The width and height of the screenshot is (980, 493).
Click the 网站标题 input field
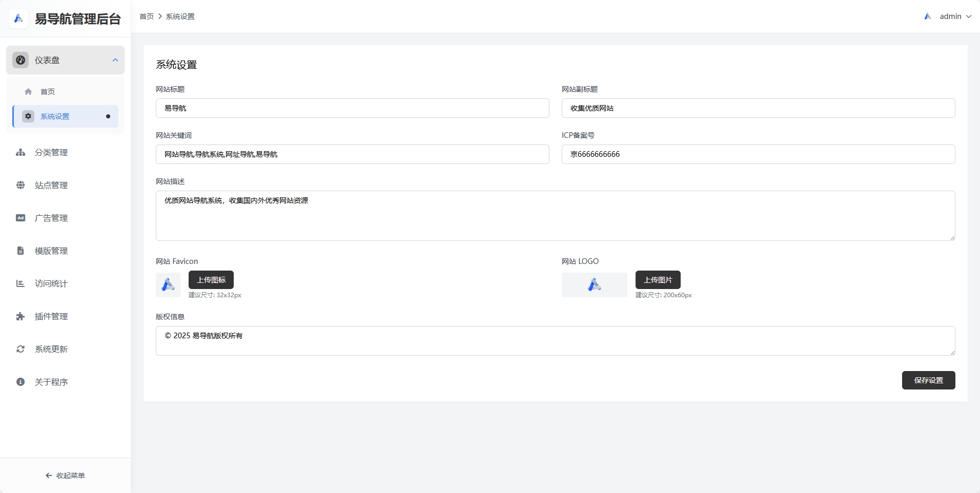tap(352, 108)
